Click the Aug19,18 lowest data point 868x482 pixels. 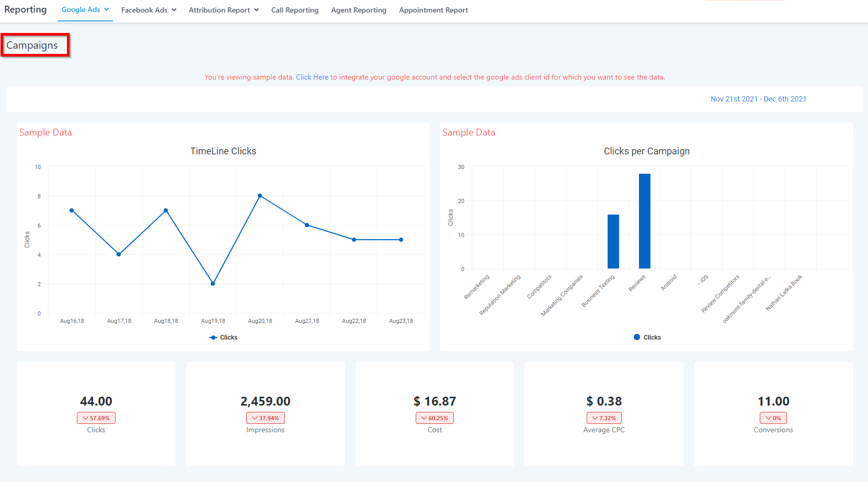tap(213, 284)
